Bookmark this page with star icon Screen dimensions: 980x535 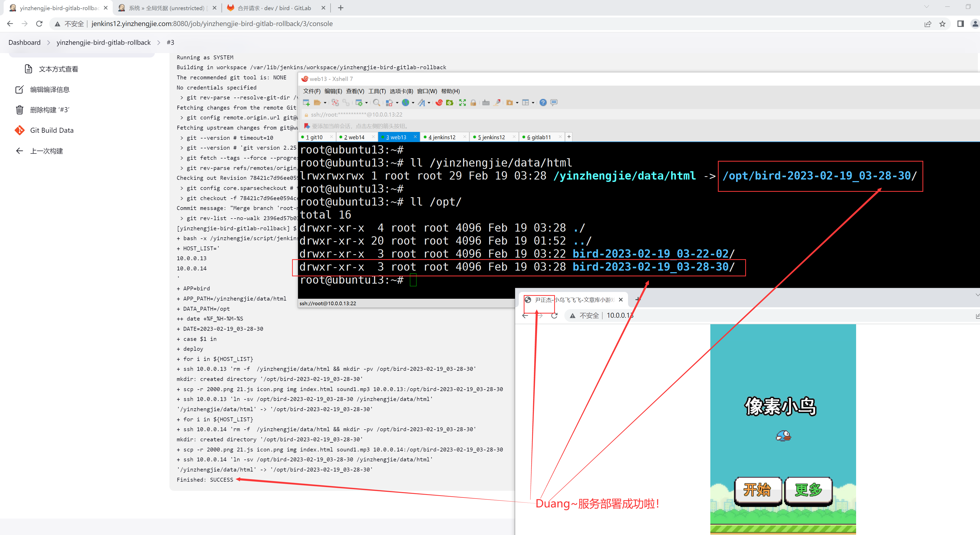[942, 24]
